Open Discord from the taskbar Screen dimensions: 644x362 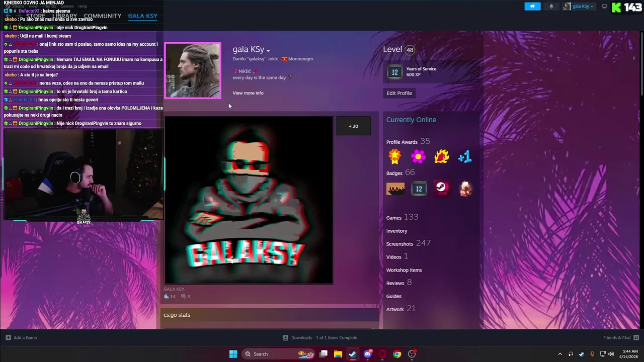coord(368,354)
